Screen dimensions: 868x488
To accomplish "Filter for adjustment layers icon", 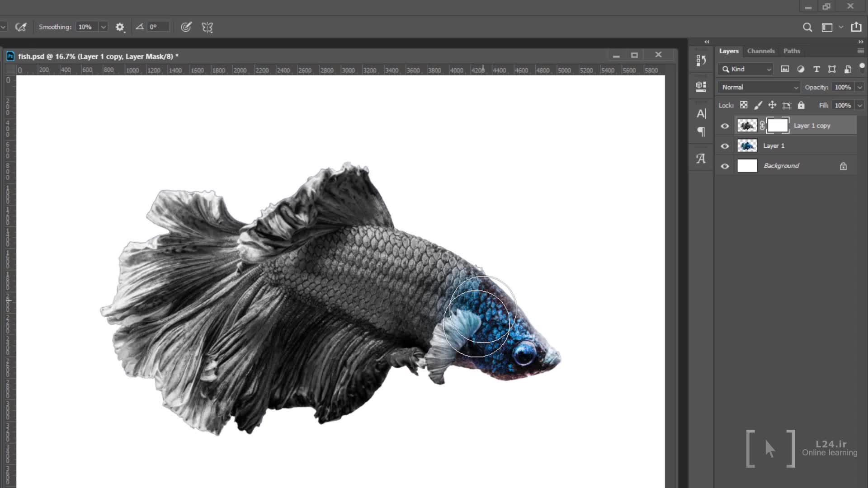I will (x=801, y=69).
